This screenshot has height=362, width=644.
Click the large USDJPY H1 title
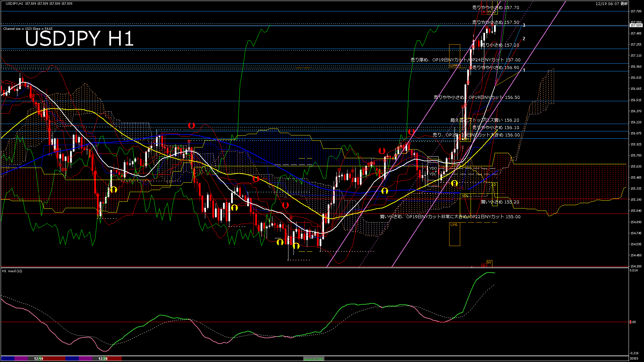[x=79, y=39]
